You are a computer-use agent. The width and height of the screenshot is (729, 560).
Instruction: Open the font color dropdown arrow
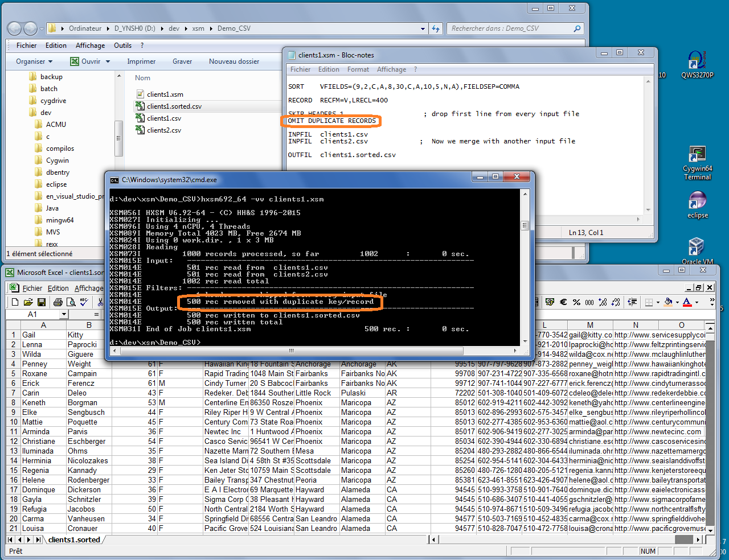click(x=697, y=302)
